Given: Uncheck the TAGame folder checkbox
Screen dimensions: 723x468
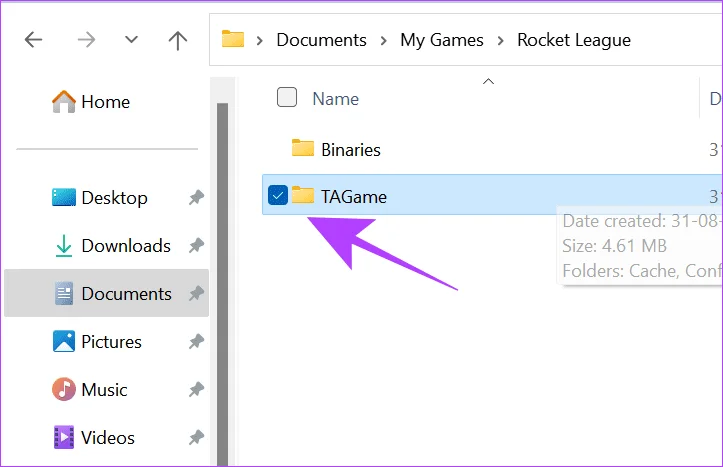Looking at the screenshot, I should 278,195.
